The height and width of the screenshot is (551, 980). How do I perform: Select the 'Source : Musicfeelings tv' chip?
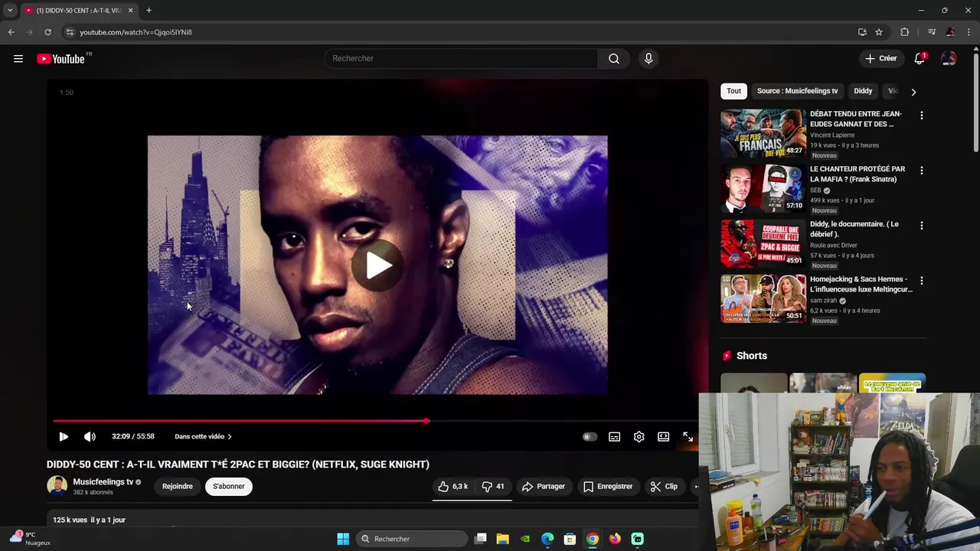(797, 91)
